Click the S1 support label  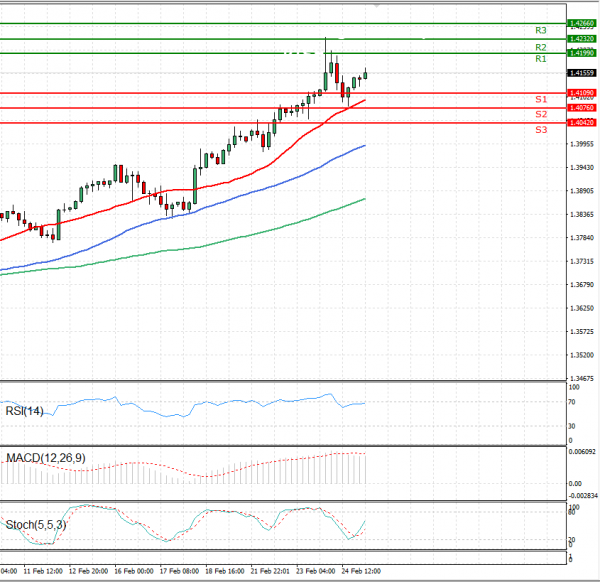(x=541, y=99)
